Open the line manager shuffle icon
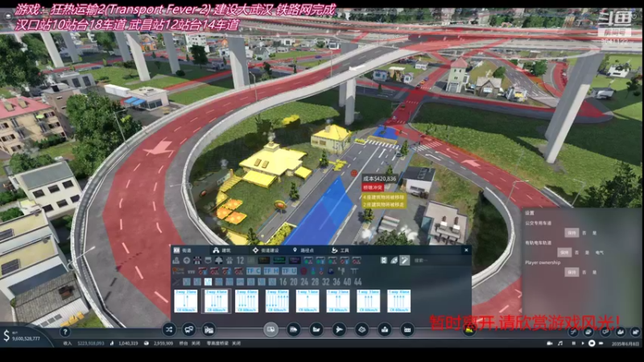This screenshot has width=644, height=362. point(169,329)
